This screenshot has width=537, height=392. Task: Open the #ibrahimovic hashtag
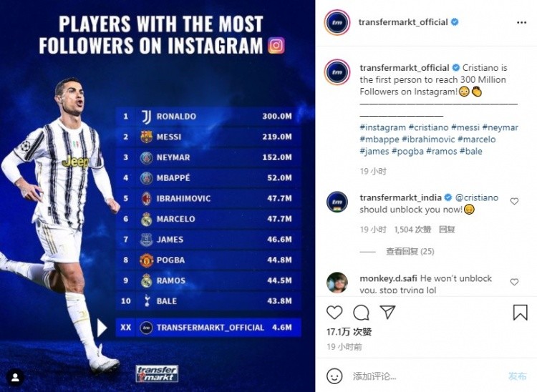[428, 139]
